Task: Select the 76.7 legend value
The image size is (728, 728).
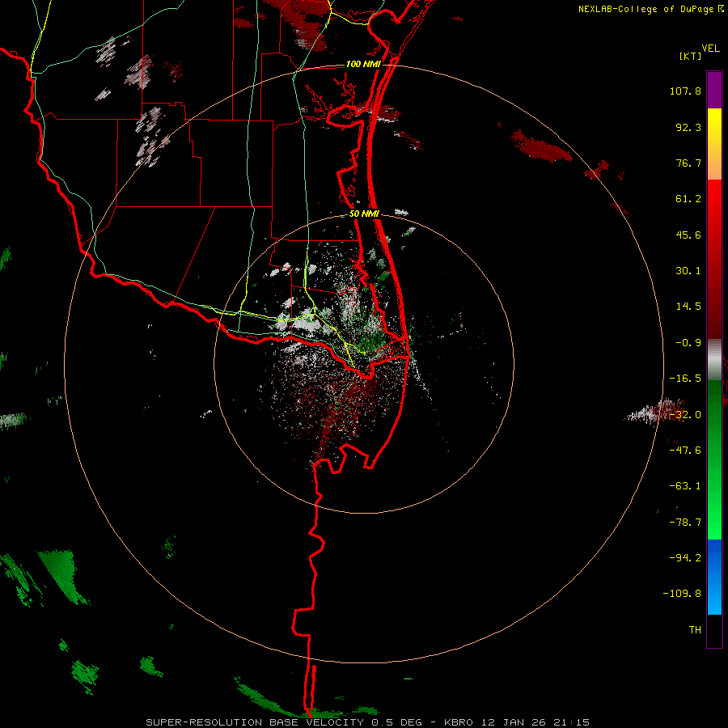Action: click(688, 163)
